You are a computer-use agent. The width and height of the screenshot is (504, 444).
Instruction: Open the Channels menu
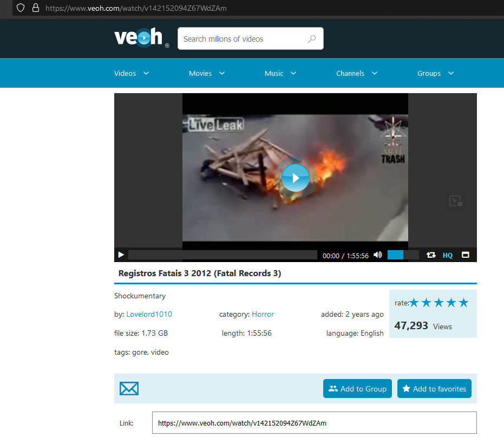click(350, 73)
